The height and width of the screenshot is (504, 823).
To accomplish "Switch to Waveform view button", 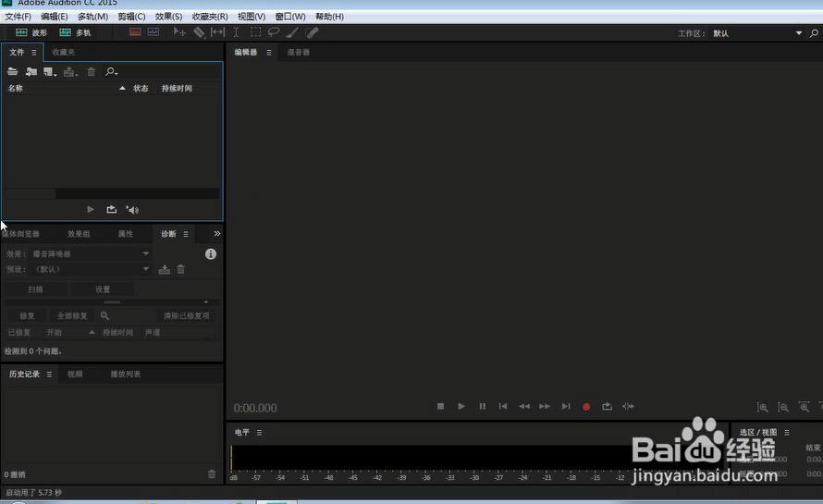I will point(31,32).
